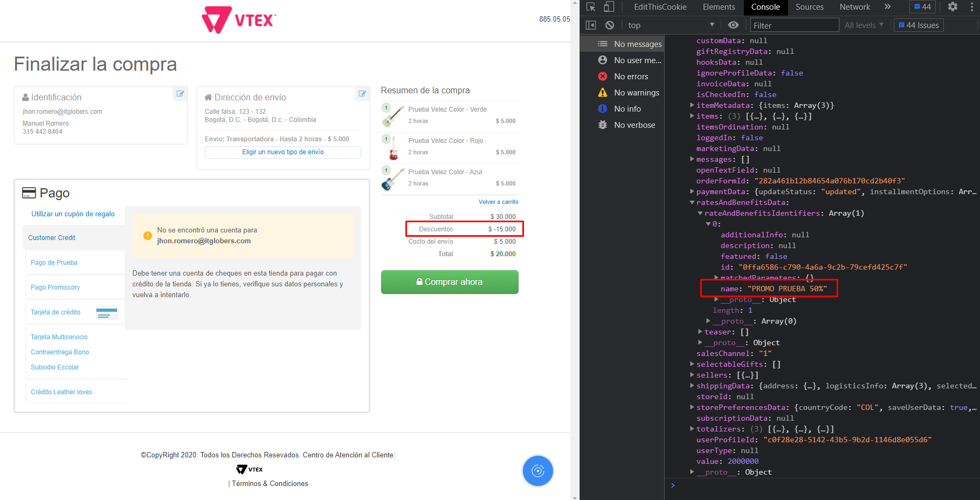Click the 44 messages badge in toolbar
Image resolution: width=980 pixels, height=500 pixels.
[x=922, y=7]
